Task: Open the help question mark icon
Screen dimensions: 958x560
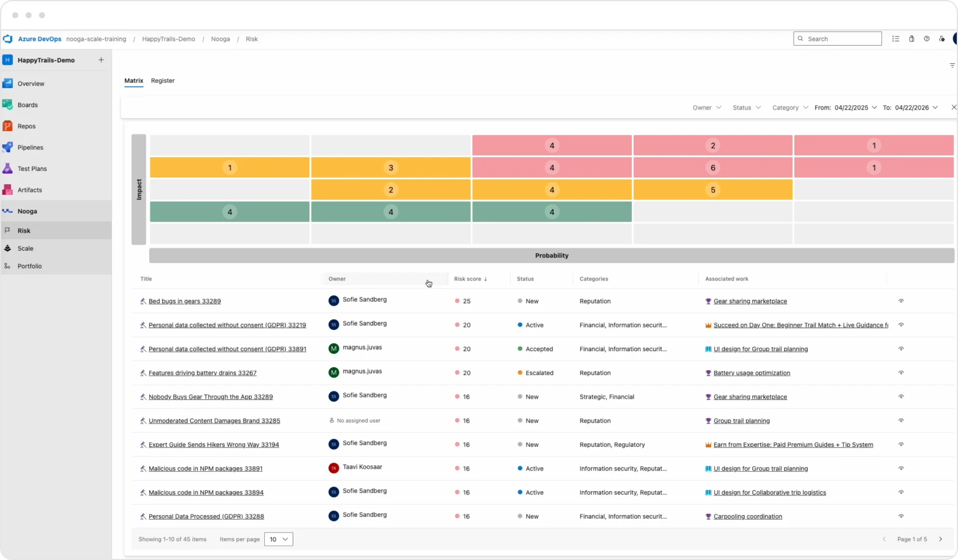Action: pyautogui.click(x=926, y=39)
